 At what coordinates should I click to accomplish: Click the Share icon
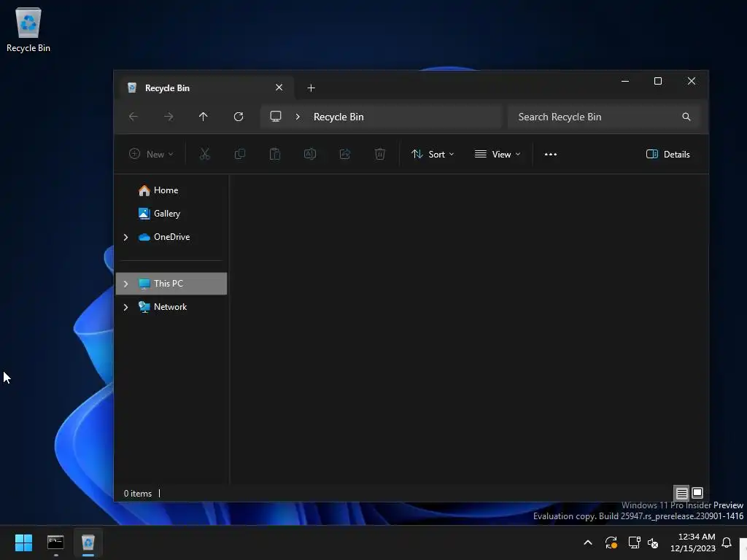[345, 155]
